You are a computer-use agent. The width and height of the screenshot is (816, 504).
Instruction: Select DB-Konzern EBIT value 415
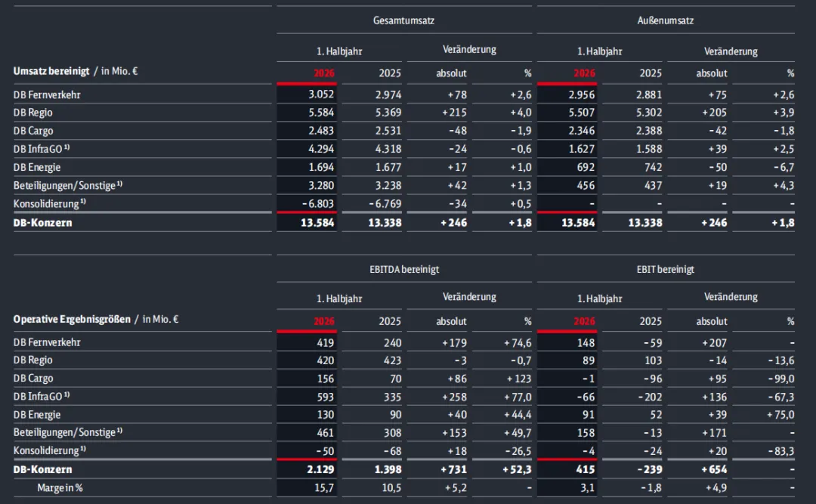tap(586, 470)
